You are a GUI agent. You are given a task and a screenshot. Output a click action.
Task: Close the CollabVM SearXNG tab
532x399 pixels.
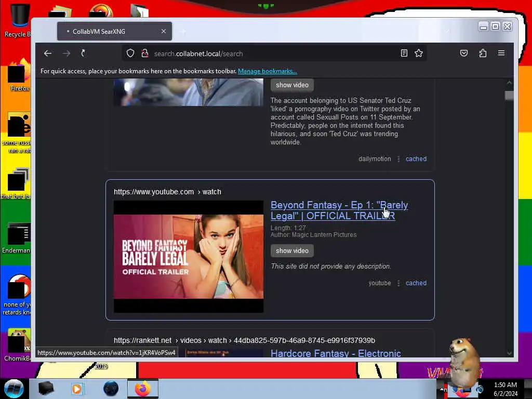coord(164,31)
